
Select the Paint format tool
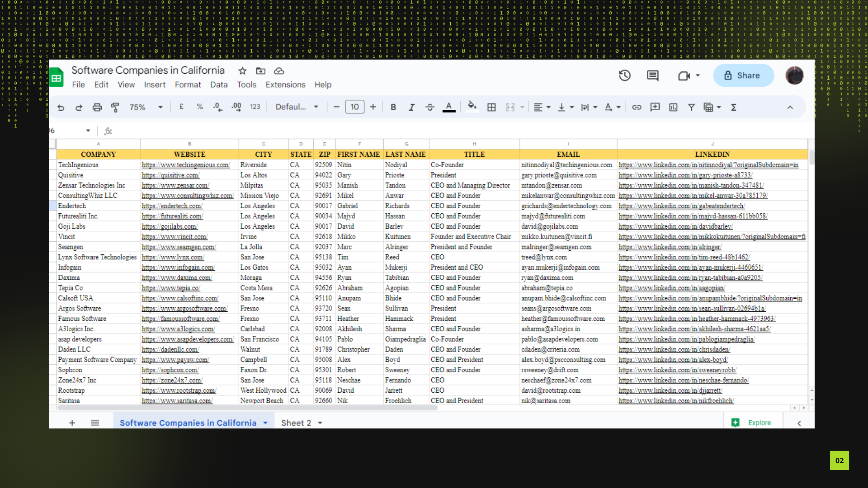tap(115, 107)
